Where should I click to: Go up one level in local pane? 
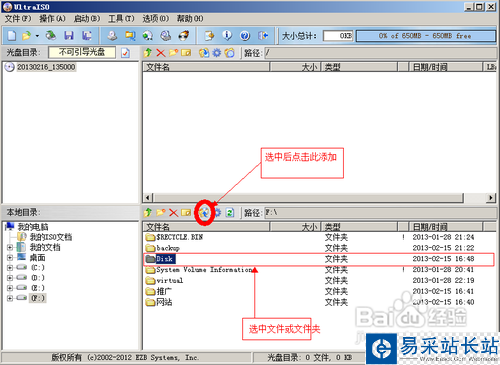coord(148,212)
